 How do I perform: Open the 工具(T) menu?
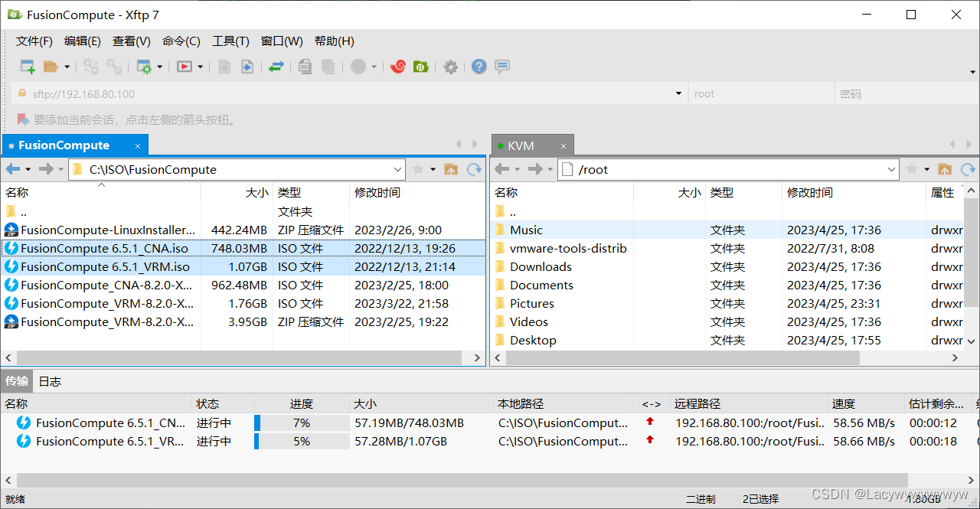[x=230, y=41]
